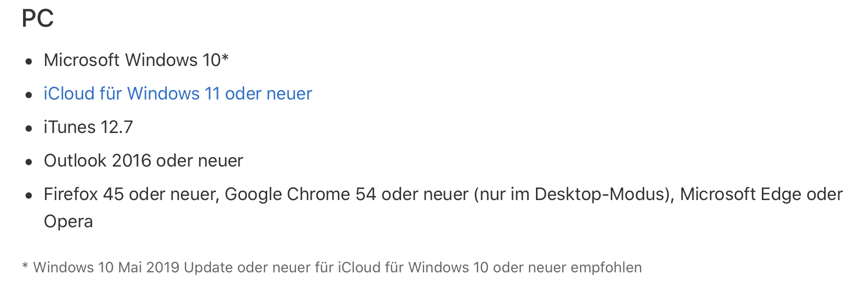Viewport: 868px width, 287px height.
Task: Open the iCloud für Windows 11 link
Action: [x=178, y=94]
